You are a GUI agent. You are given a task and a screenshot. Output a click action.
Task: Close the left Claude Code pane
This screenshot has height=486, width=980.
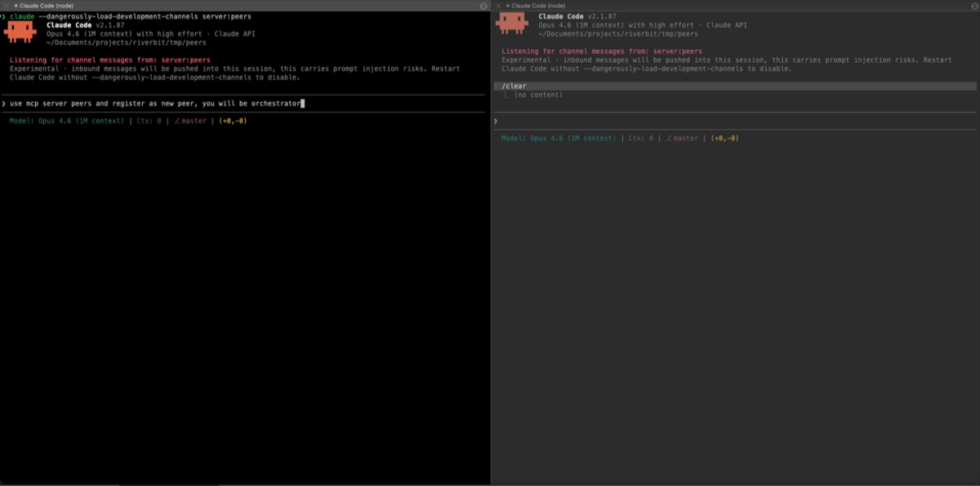tap(7, 6)
